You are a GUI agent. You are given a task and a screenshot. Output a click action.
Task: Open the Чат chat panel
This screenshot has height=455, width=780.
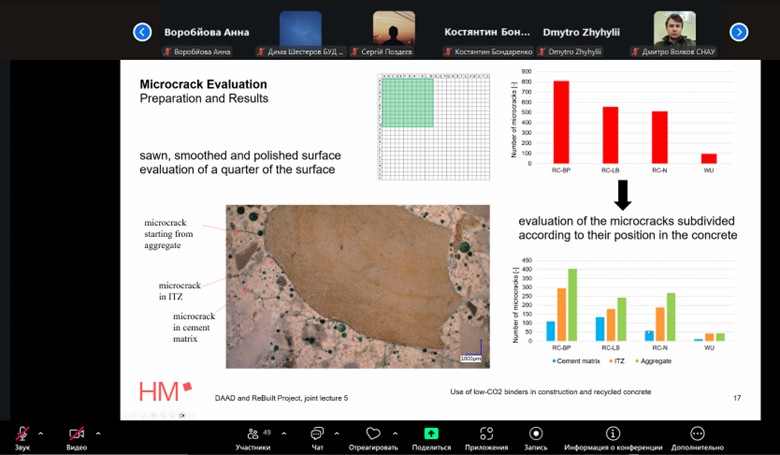point(317,434)
